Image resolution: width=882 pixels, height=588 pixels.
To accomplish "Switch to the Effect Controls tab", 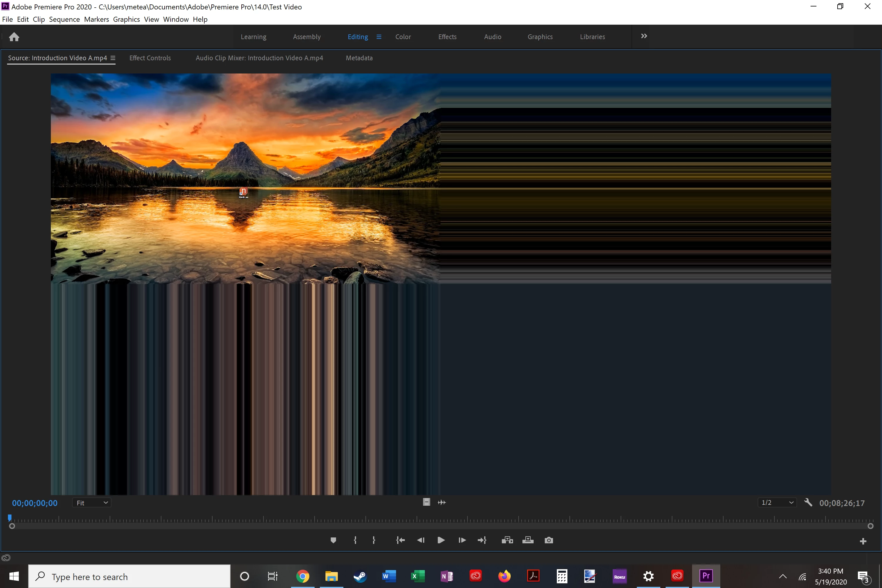I will tap(150, 58).
